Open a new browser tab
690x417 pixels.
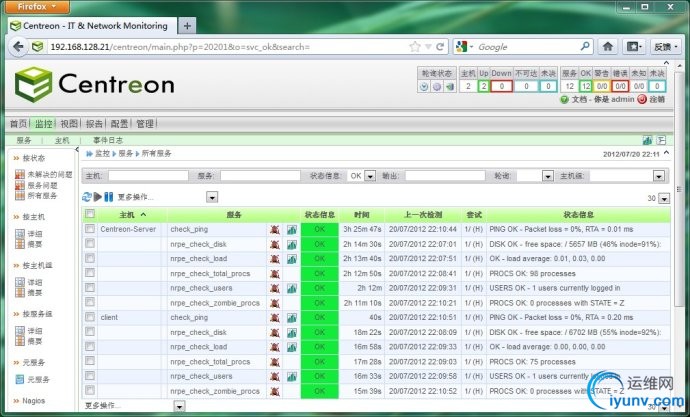(187, 26)
